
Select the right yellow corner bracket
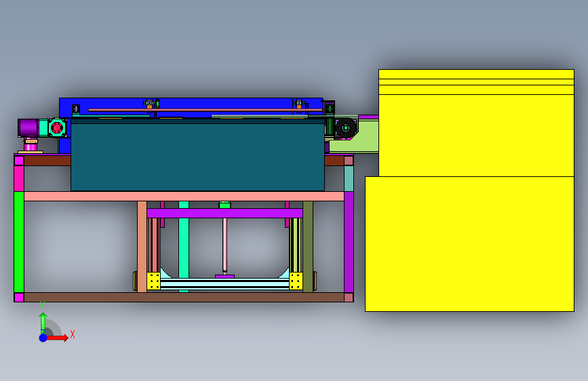tap(296, 281)
